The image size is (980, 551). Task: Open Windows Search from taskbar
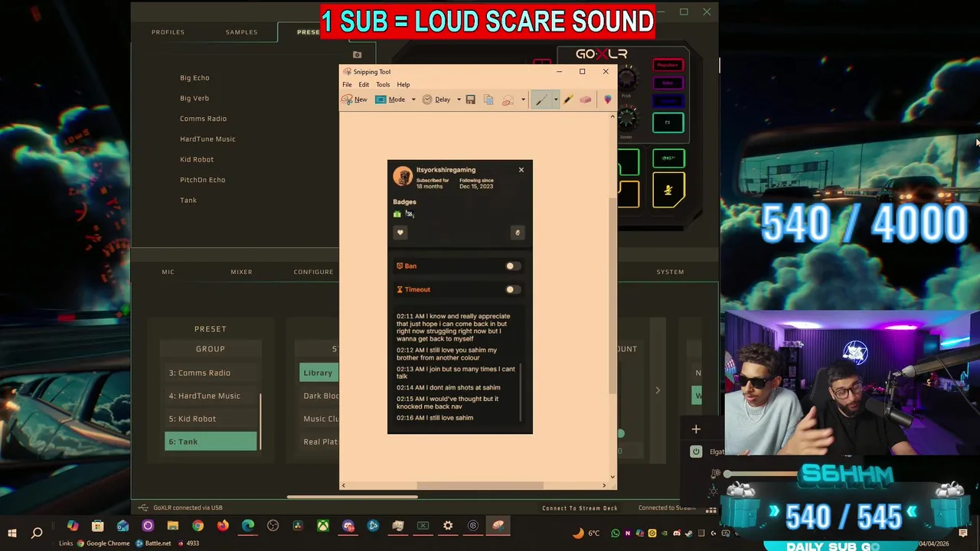coord(37,533)
